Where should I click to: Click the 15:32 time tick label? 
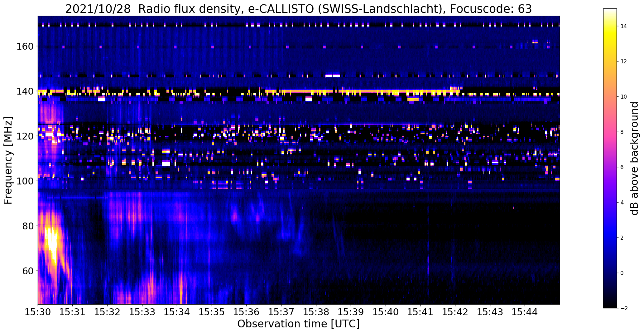107,311
